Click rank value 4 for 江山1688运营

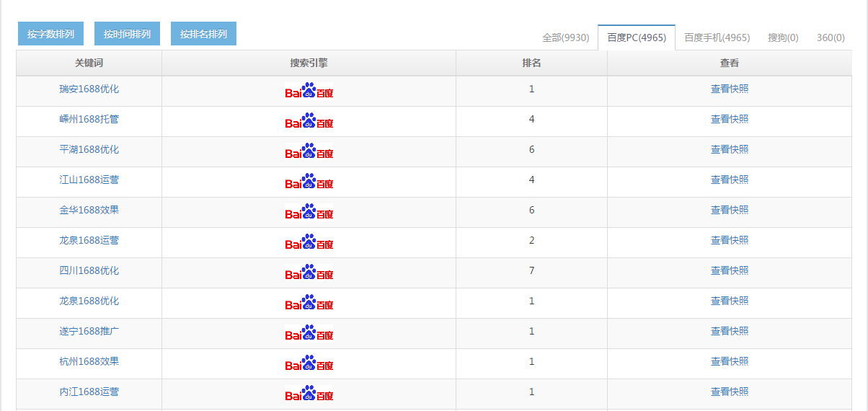pyautogui.click(x=532, y=180)
